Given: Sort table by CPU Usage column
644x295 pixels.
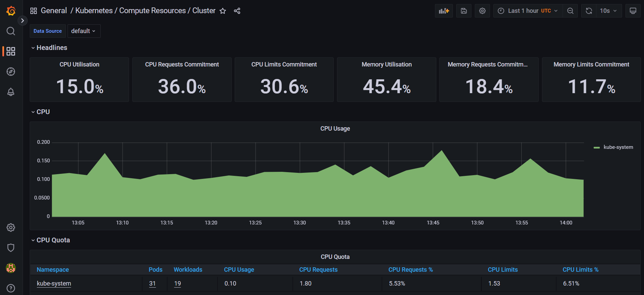Looking at the screenshot, I should pos(239,270).
